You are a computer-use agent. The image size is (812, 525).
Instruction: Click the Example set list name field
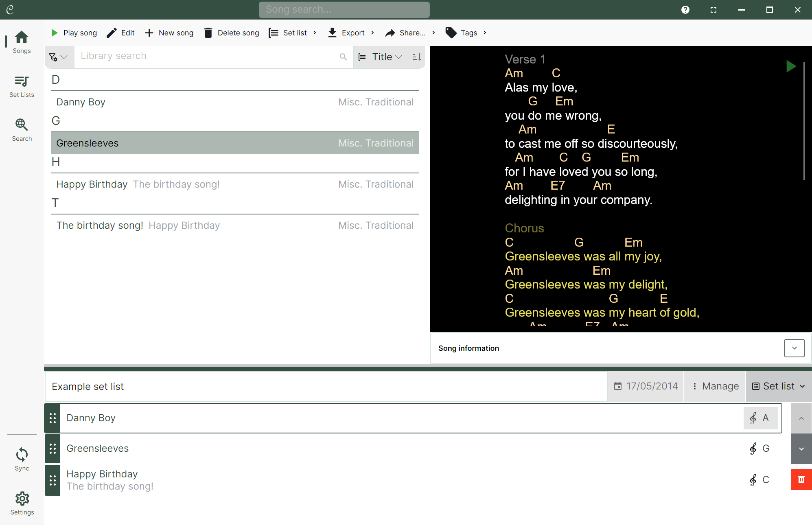point(326,387)
